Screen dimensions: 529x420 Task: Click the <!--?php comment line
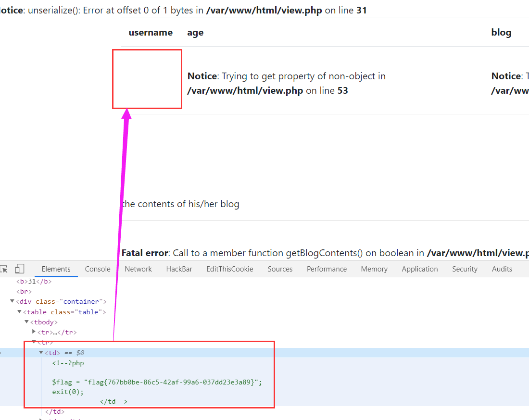coord(68,363)
